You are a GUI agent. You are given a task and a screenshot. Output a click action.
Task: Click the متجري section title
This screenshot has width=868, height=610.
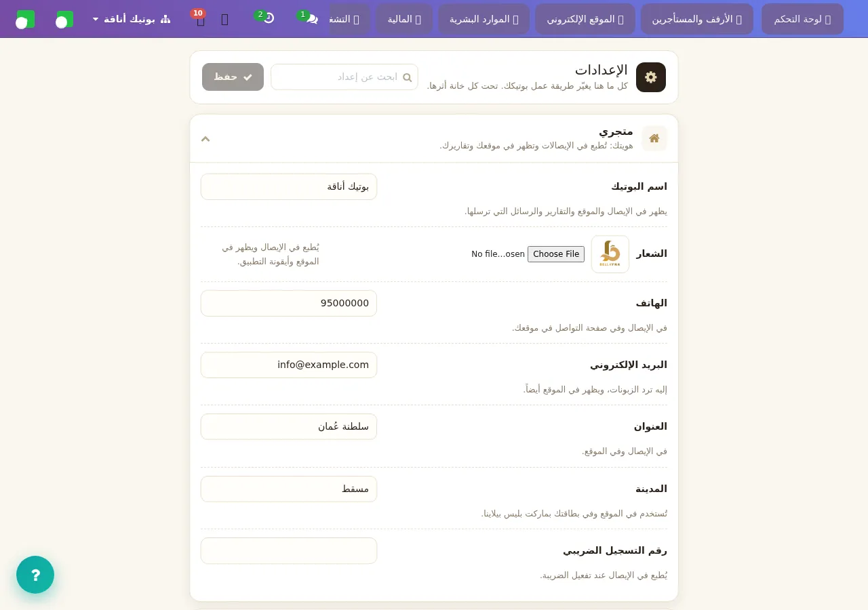pyautogui.click(x=616, y=131)
